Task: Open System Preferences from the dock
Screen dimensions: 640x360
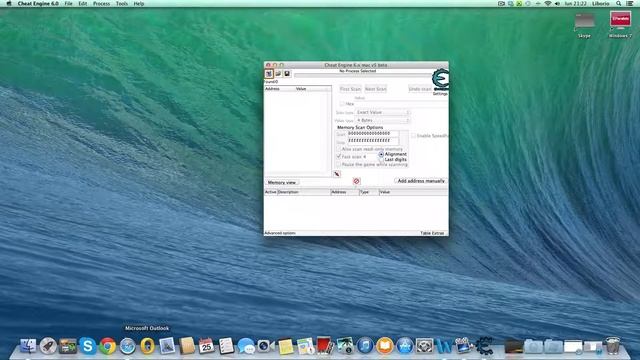Action: point(424,346)
